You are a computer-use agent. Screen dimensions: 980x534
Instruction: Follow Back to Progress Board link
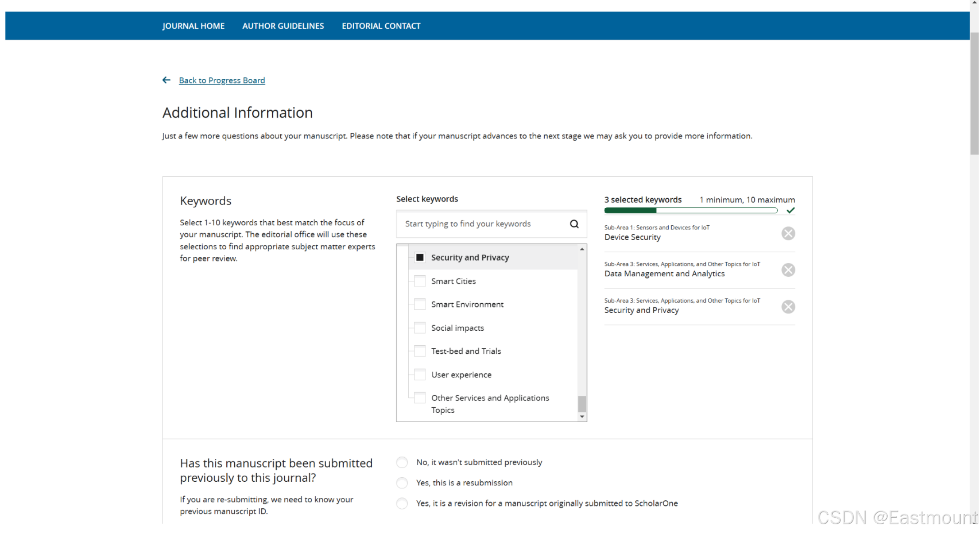[222, 80]
